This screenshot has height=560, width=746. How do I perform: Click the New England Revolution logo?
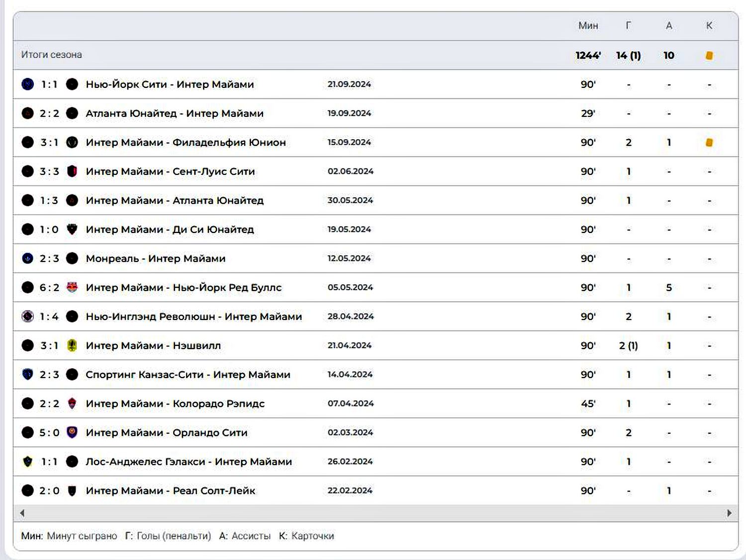point(28,316)
